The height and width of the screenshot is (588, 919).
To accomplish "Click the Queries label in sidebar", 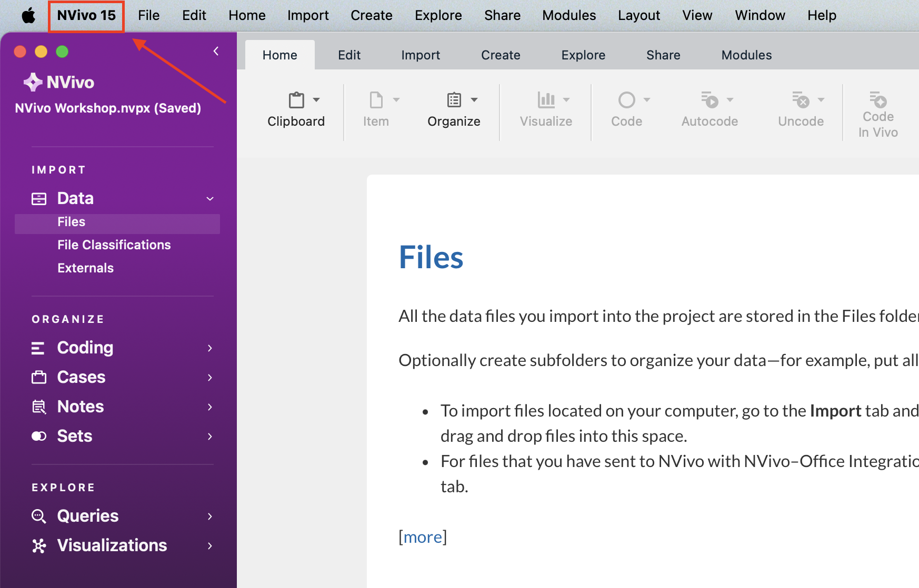I will tap(88, 516).
